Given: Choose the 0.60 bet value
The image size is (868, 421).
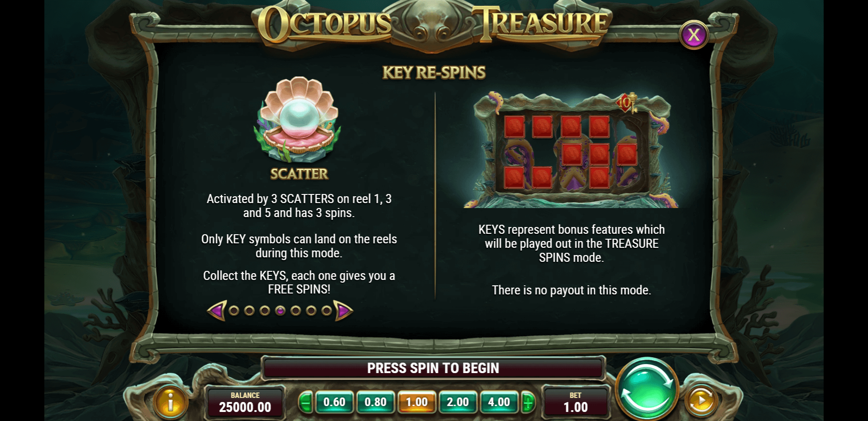Looking at the screenshot, I should [334, 402].
